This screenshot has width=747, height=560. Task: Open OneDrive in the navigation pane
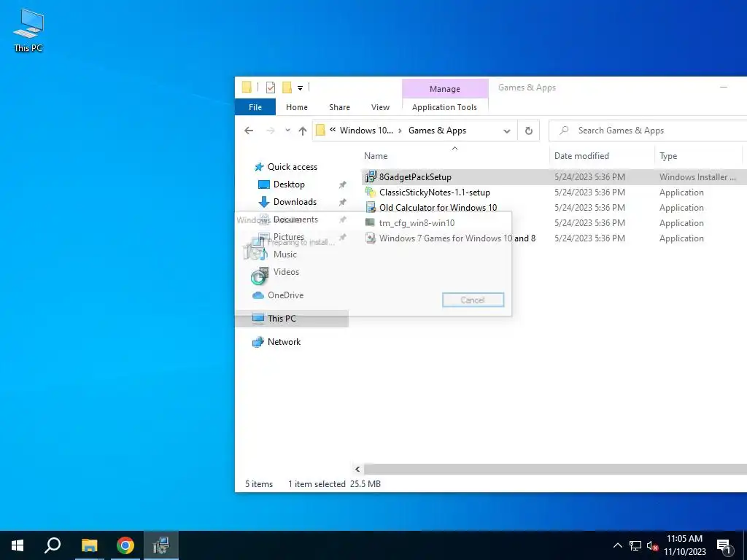pos(285,295)
